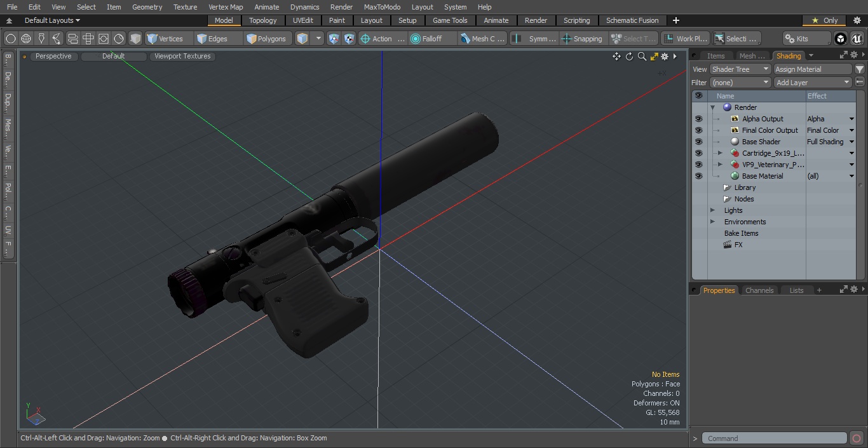Change the Perspective view type
The height and width of the screenshot is (448, 868).
[53, 57]
